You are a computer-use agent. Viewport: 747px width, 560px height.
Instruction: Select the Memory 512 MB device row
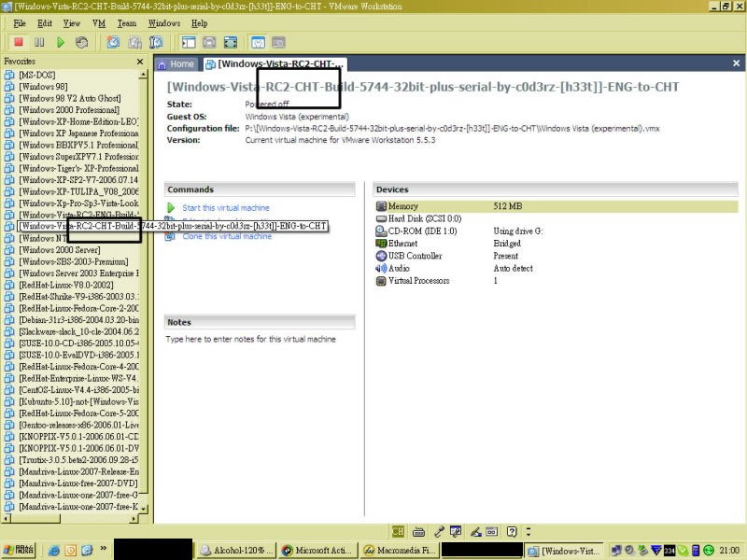556,206
